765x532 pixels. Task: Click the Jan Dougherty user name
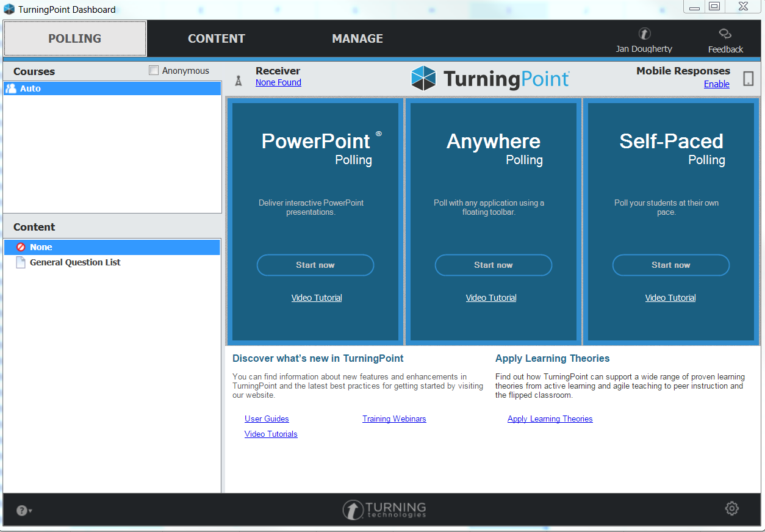click(x=644, y=49)
